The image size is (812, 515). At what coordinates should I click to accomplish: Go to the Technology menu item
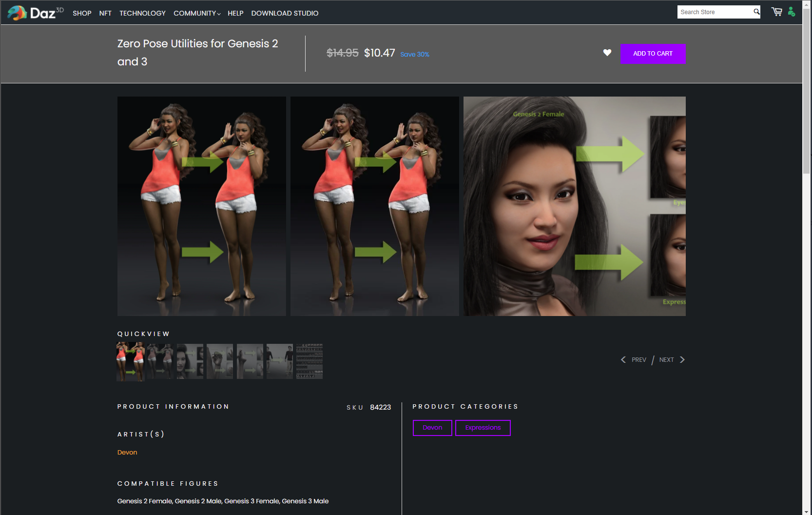click(142, 13)
